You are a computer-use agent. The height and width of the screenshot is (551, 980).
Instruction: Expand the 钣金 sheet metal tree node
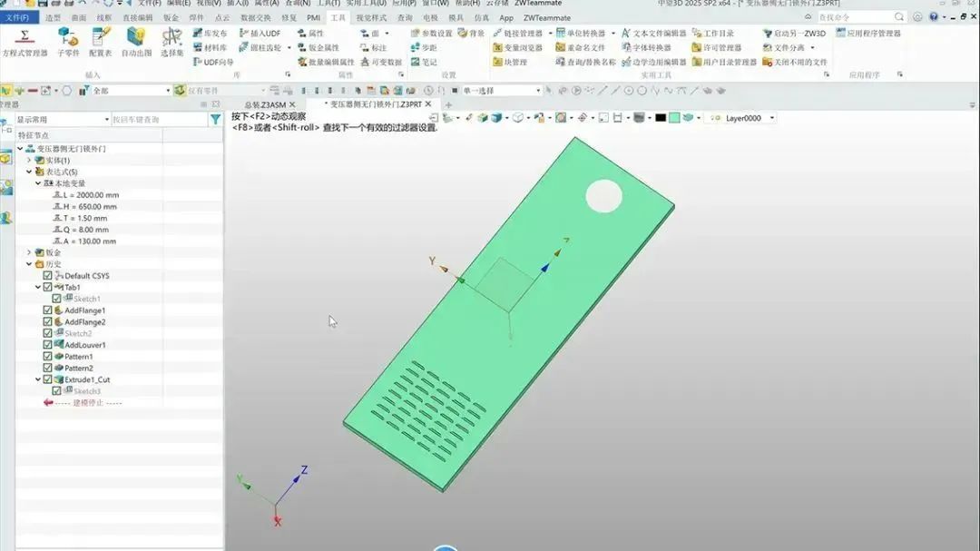(29, 252)
